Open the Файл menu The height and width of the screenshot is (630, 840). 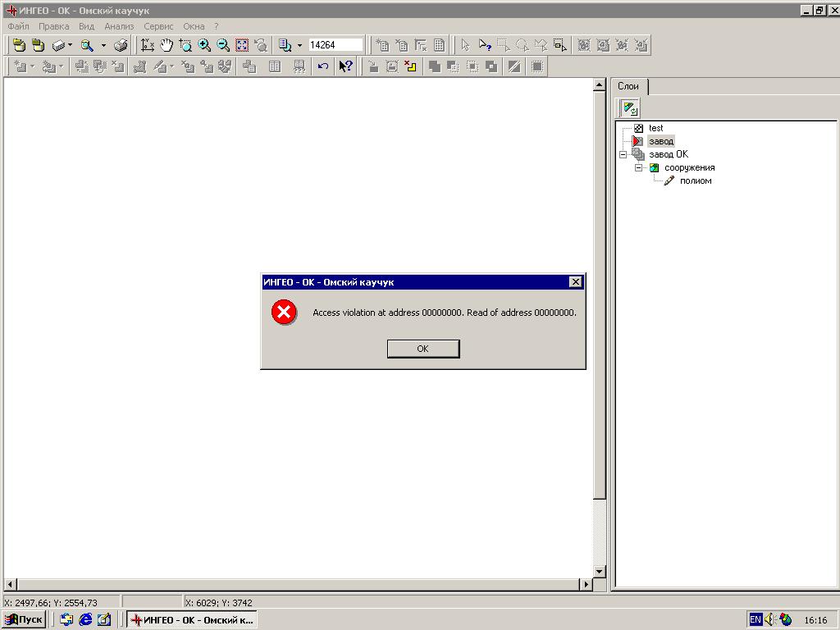point(18,26)
